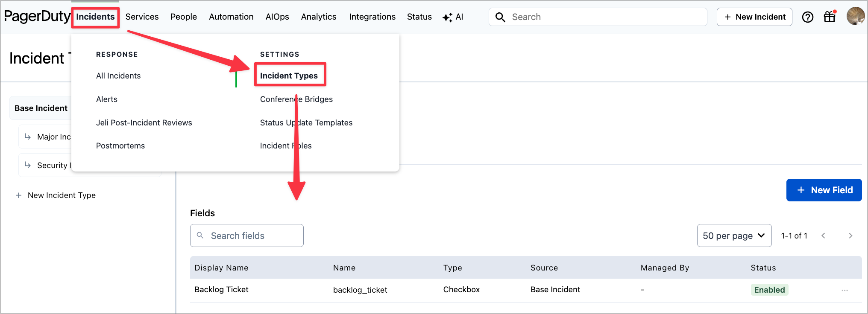Open the AIOps menu
868x314 pixels.
(x=277, y=17)
